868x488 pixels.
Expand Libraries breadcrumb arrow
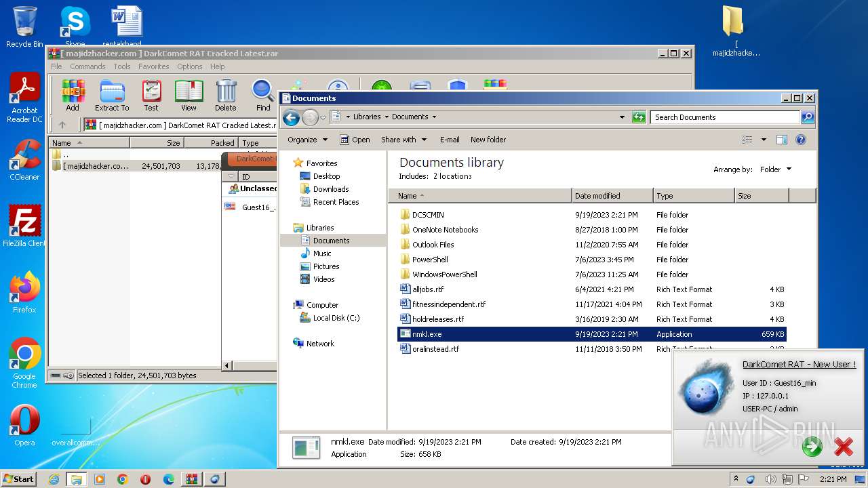click(x=387, y=117)
